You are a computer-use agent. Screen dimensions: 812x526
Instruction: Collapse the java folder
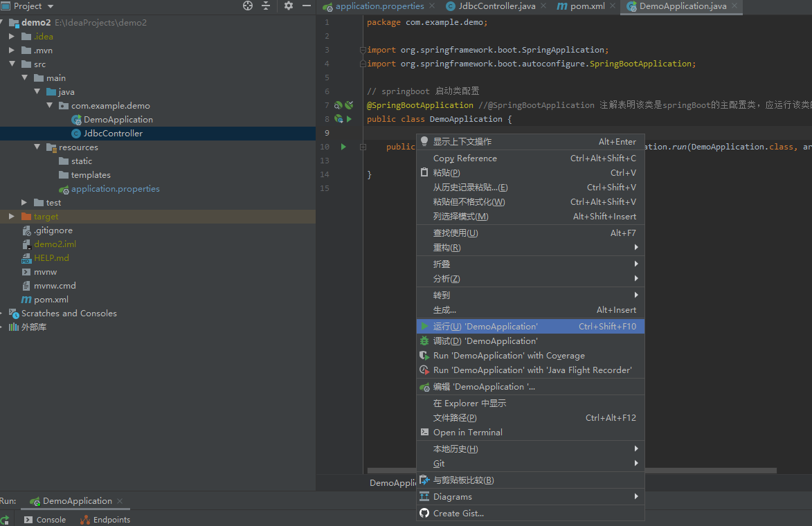37,91
